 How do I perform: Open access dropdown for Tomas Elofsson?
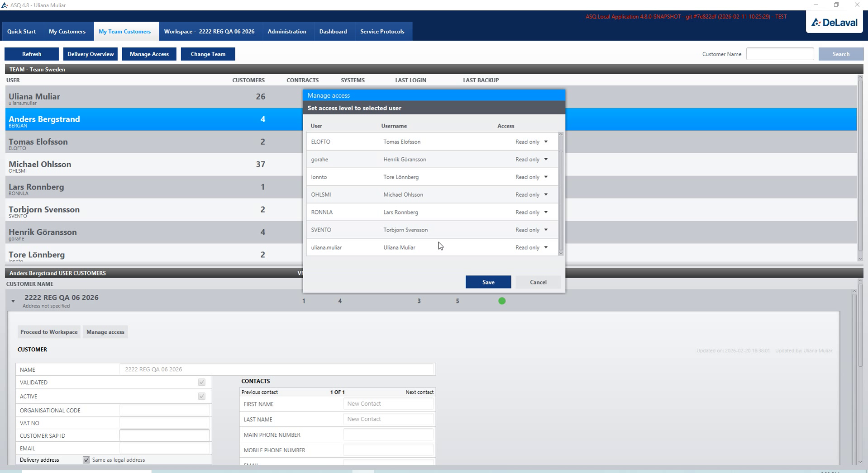[x=532, y=142]
